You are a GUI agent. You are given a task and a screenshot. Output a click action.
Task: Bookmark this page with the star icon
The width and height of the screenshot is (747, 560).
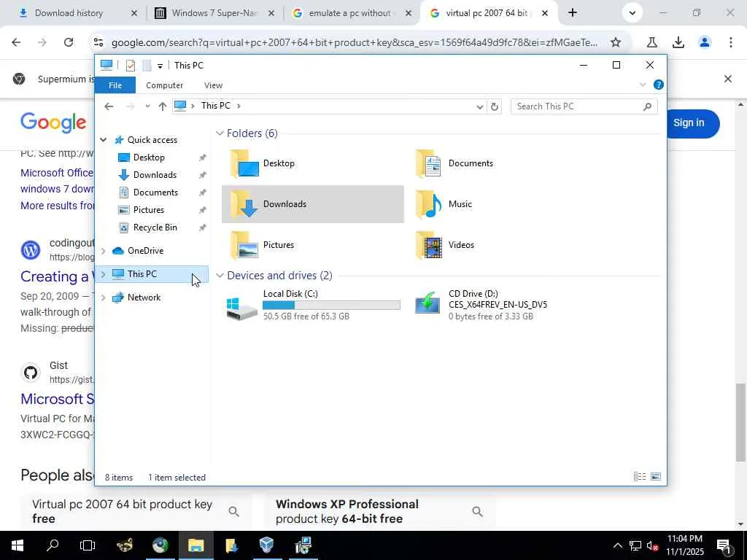616,42
